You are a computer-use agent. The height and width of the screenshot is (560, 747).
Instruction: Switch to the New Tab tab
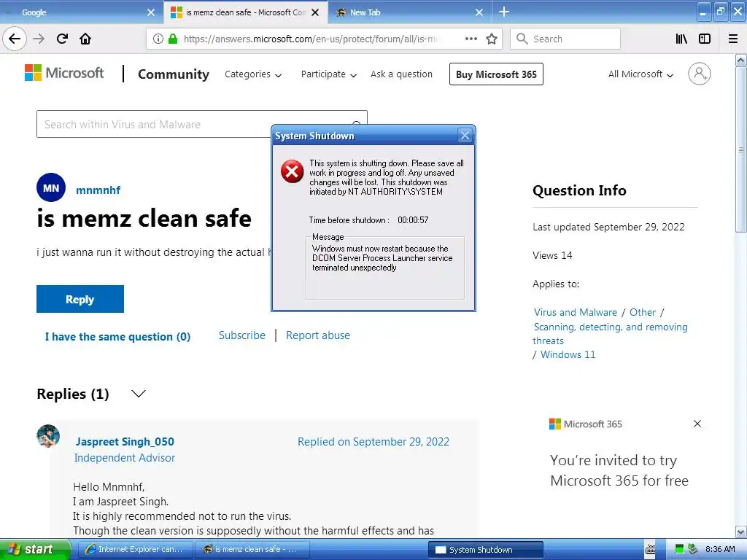[x=410, y=12]
